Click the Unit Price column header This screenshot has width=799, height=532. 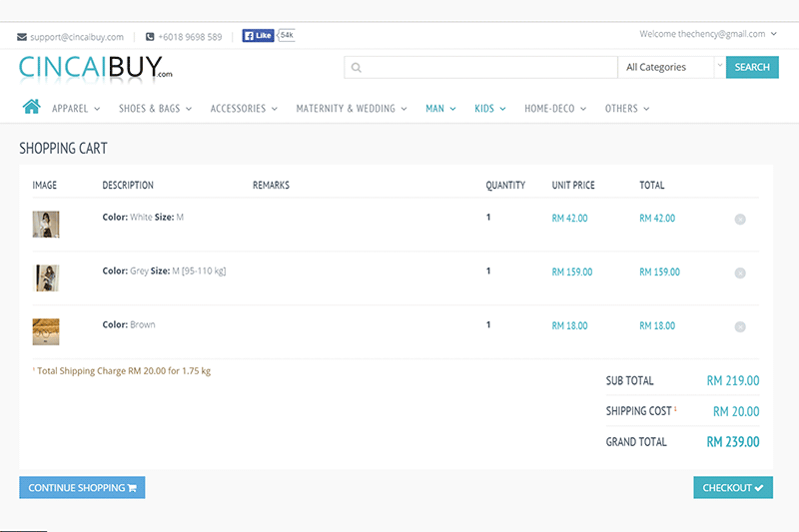click(573, 186)
